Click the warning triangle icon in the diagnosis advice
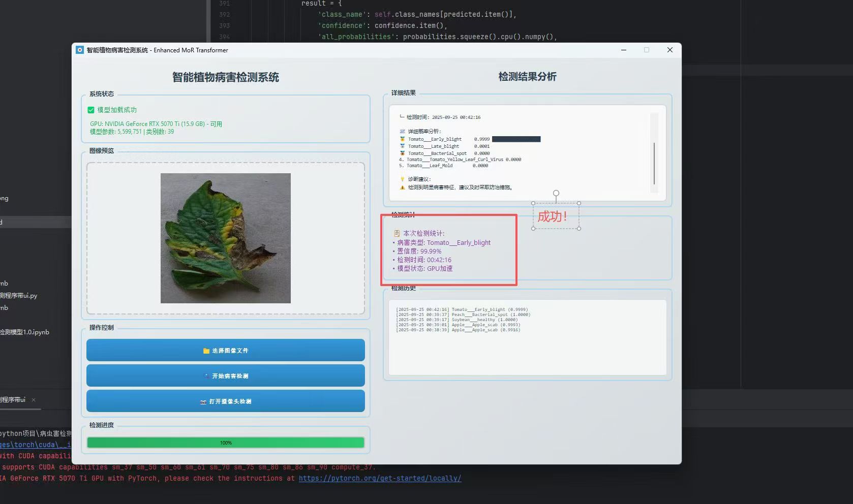Image resolution: width=853 pixels, height=504 pixels. (402, 187)
